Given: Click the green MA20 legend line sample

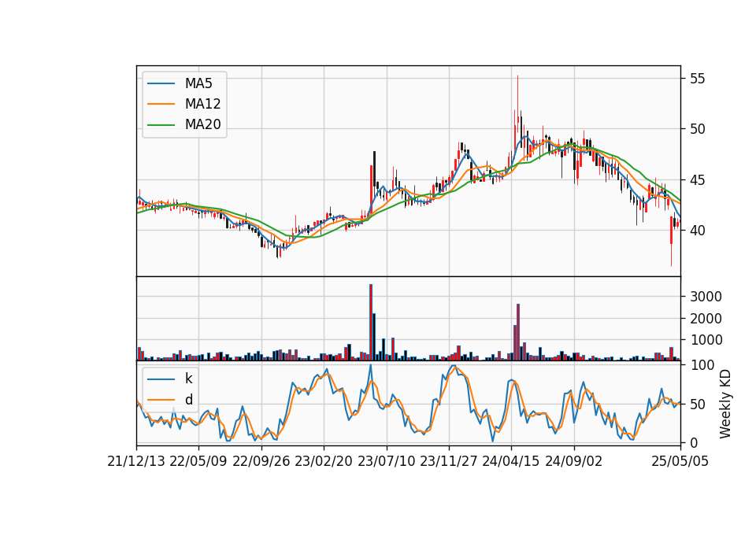Looking at the screenshot, I should tap(161, 125).
